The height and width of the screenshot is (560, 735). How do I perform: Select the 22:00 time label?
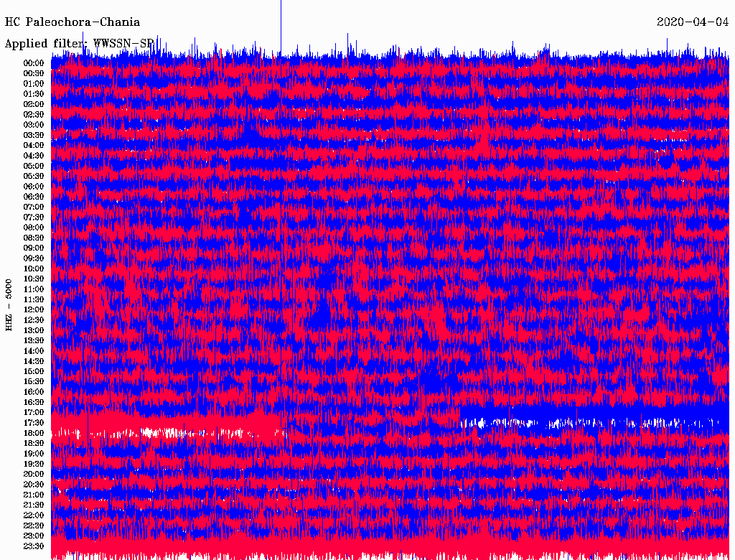pyautogui.click(x=34, y=515)
